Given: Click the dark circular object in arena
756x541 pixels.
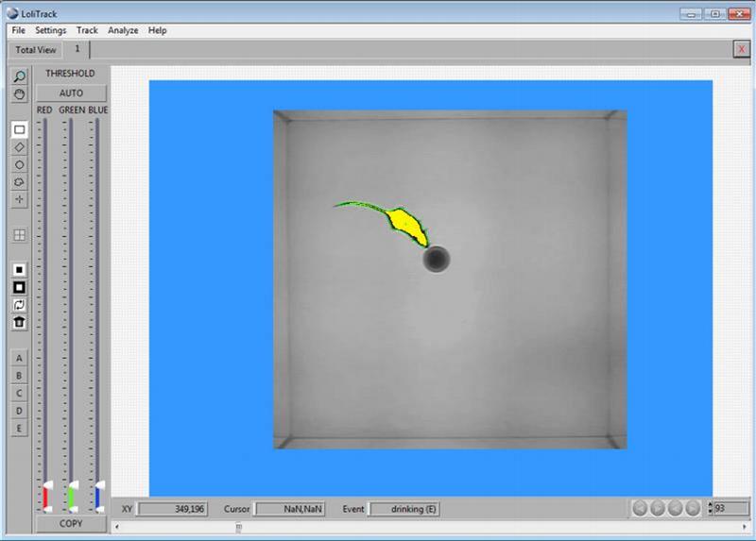Looking at the screenshot, I should (x=437, y=260).
